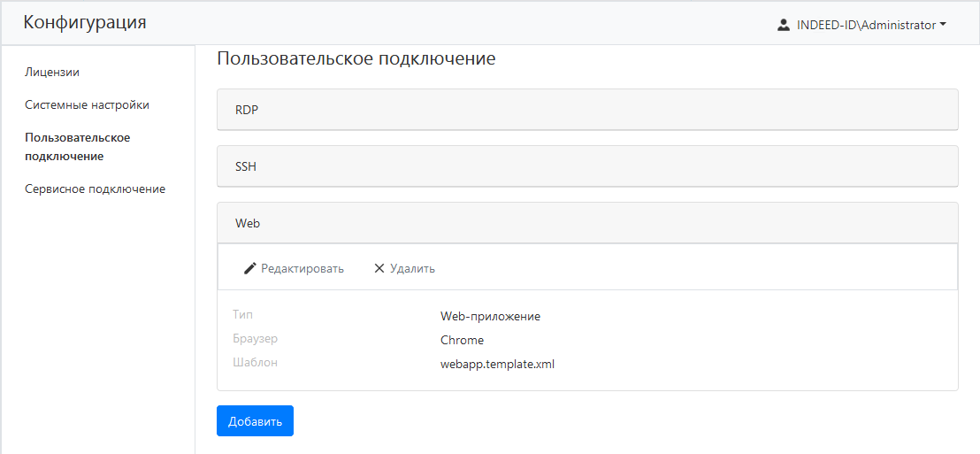This screenshot has height=454, width=980.
Task: Click the INDEED-ID\Administrator account name
Action: tap(865, 25)
